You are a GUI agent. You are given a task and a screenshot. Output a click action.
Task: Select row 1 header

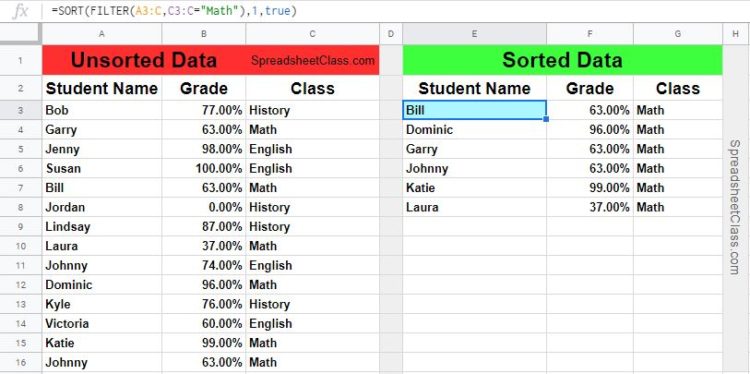tap(21, 60)
